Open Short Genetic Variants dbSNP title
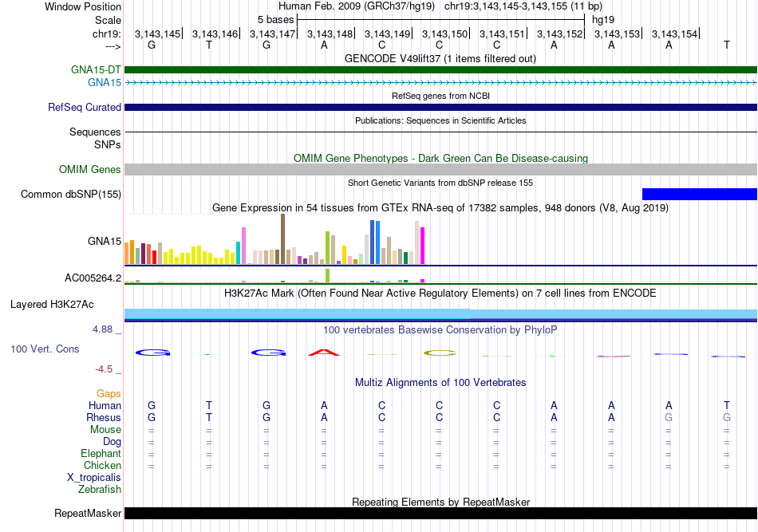 tap(440, 183)
